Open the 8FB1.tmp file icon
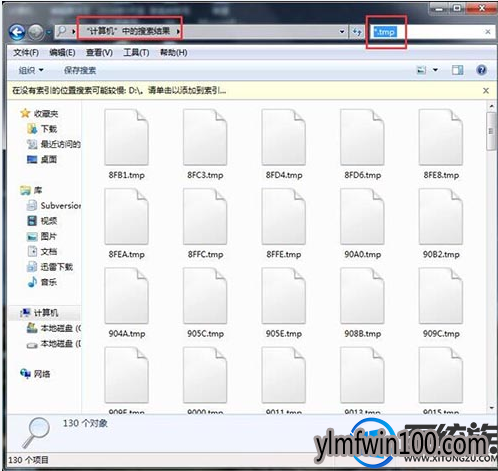This screenshot has width=498, height=471. pos(126,137)
